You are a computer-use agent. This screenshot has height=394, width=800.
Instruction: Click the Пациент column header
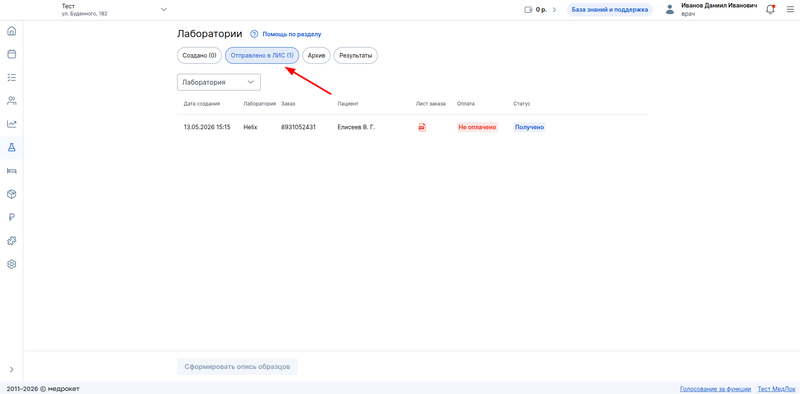pos(348,104)
